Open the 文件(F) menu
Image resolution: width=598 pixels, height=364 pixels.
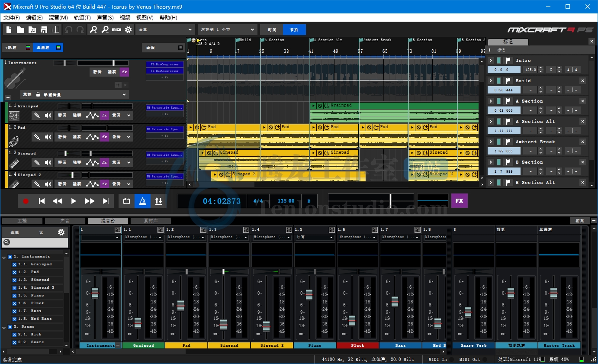pos(12,18)
